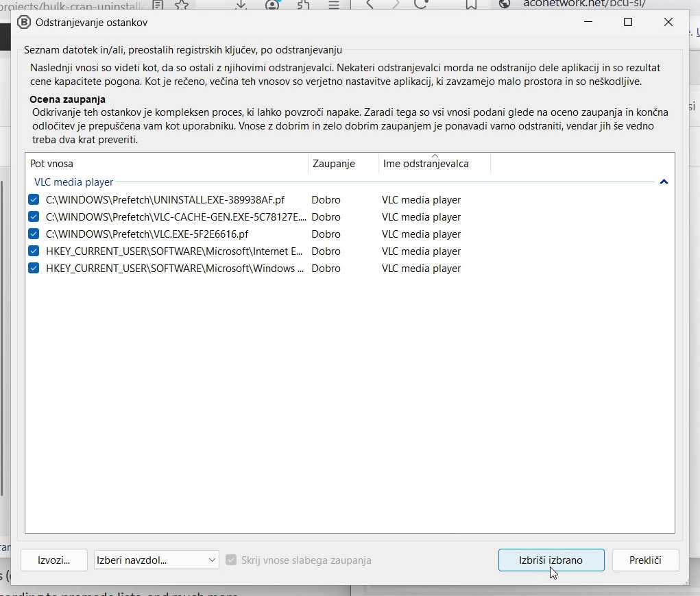Minimize the Odstranjevanje ostankov dialog

pyautogui.click(x=588, y=22)
